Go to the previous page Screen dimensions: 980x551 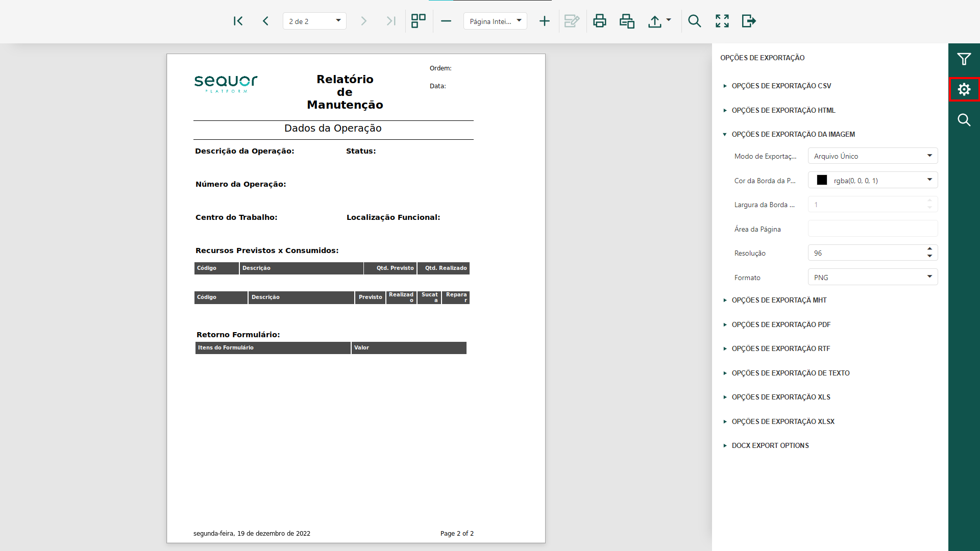tap(265, 21)
